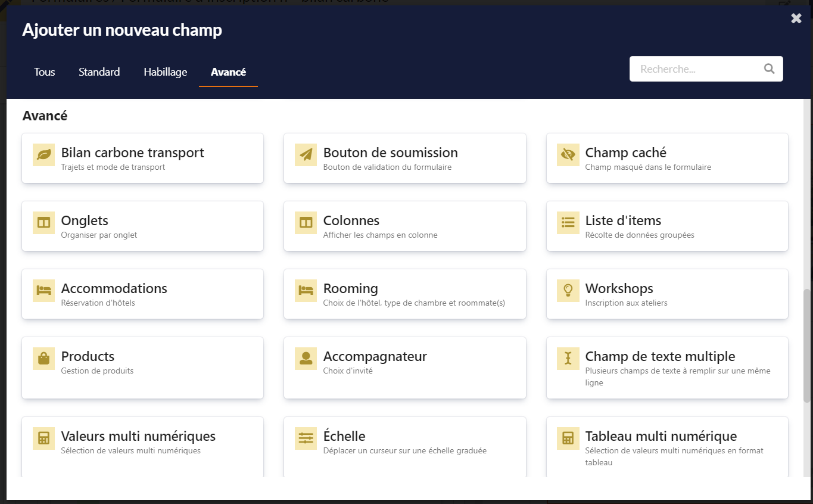The image size is (813, 504).
Task: Click the leaf icon for Bilan carbone transport
Action: click(x=43, y=155)
